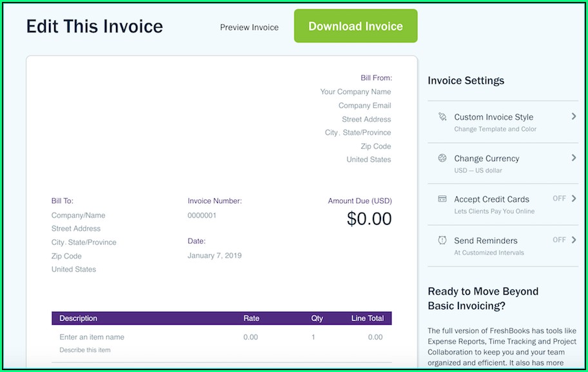The width and height of the screenshot is (588, 372).
Task: Click the Send Reminders clock icon
Action: 442,240
